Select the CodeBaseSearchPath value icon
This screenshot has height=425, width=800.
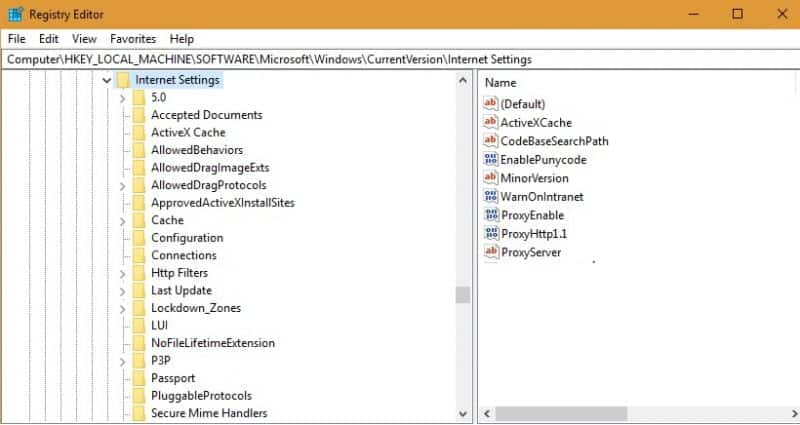pos(491,140)
